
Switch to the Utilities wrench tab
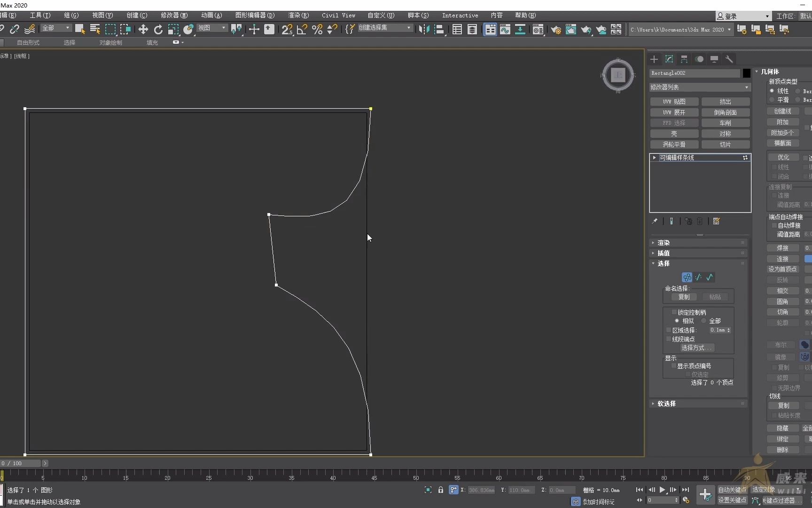coord(729,59)
